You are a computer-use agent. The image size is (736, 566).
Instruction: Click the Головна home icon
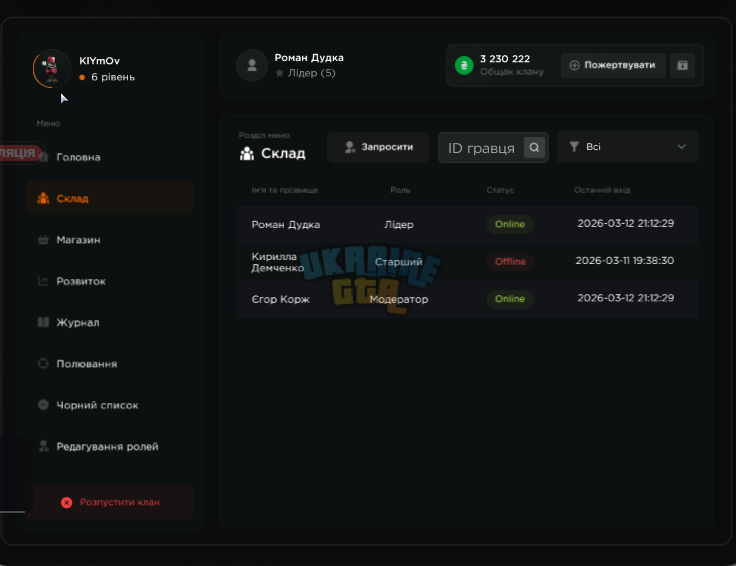[44, 157]
